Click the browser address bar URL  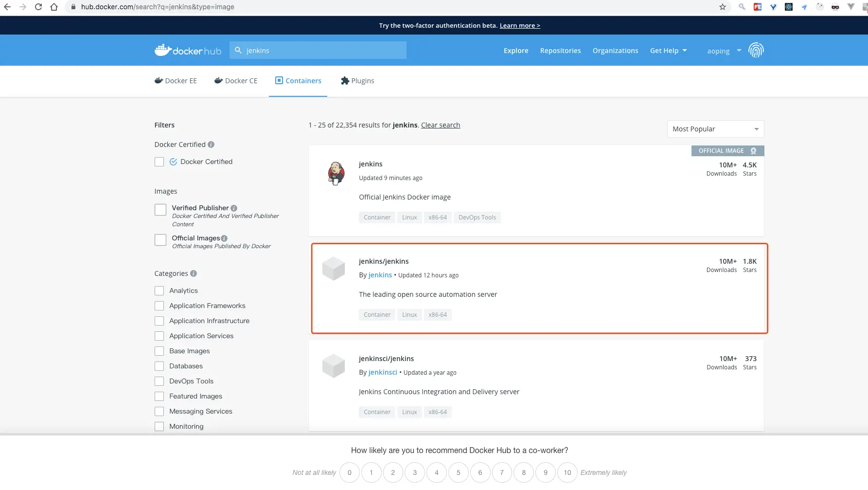[158, 7]
